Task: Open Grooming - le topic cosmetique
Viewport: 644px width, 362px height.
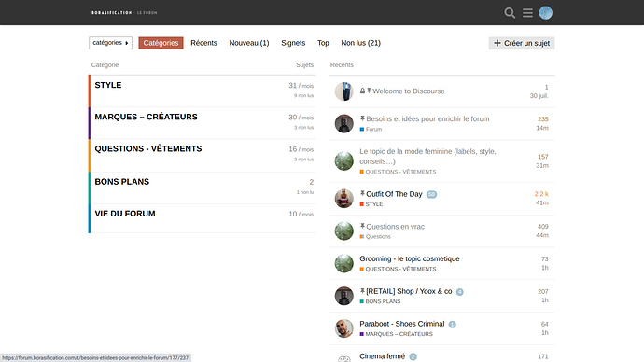Action: (x=410, y=258)
